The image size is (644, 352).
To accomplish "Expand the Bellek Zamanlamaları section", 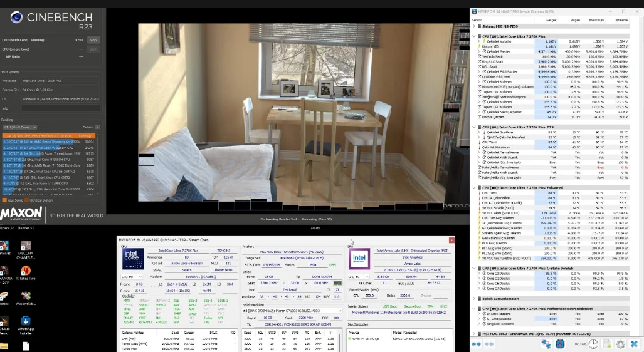I will (474, 299).
